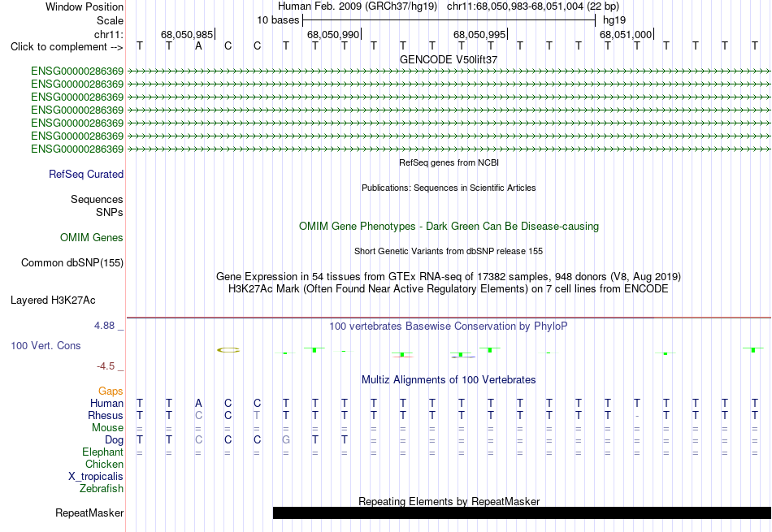Click the position text 'chr11:68,050,983-68,051,004 (22 bp)'
This screenshot has width=772, height=532.
(533, 6)
